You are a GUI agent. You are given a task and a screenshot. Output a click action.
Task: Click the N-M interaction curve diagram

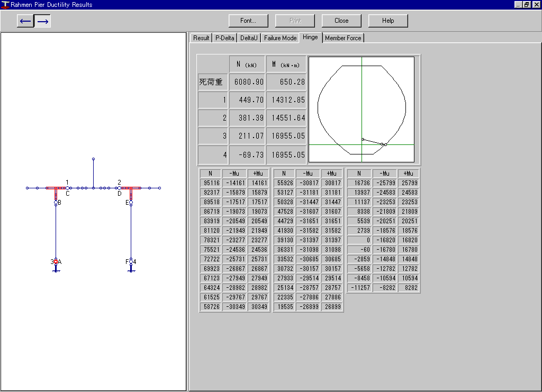(362, 110)
